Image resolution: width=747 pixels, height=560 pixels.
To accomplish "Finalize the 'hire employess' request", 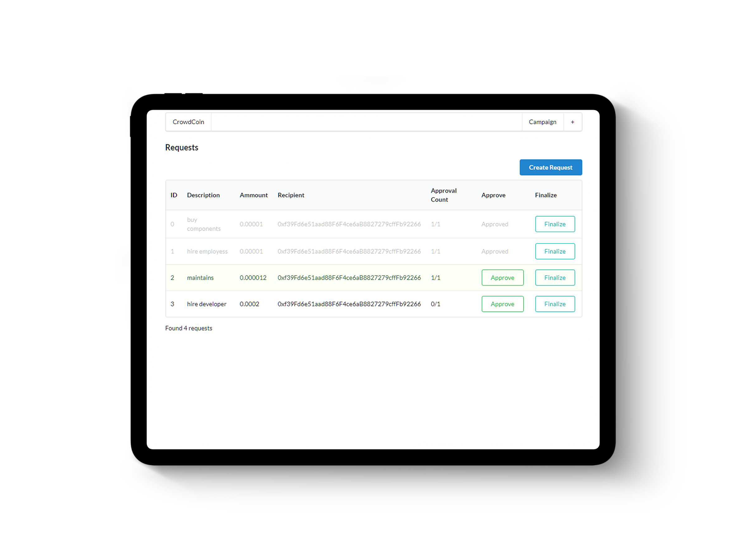I will (555, 251).
